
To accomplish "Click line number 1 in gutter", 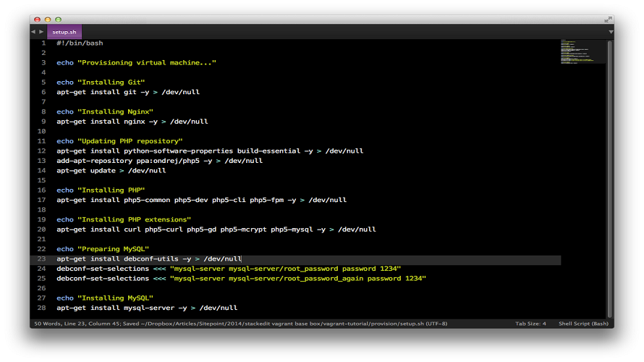I will [x=43, y=43].
